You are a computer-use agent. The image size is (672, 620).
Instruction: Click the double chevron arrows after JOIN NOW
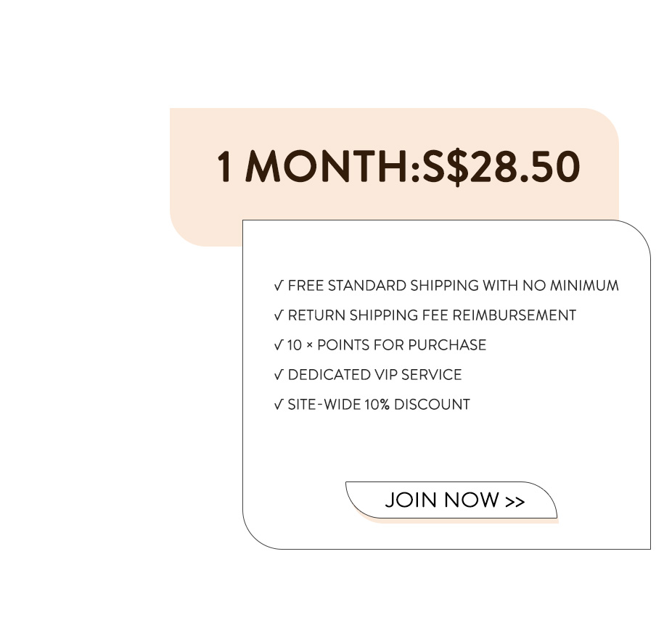pos(515,502)
